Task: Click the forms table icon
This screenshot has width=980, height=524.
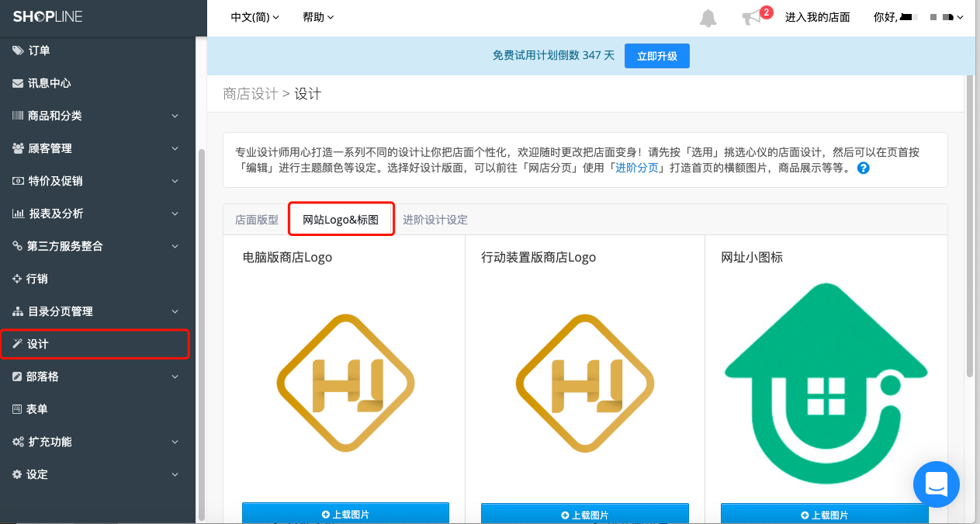Action: [x=18, y=409]
